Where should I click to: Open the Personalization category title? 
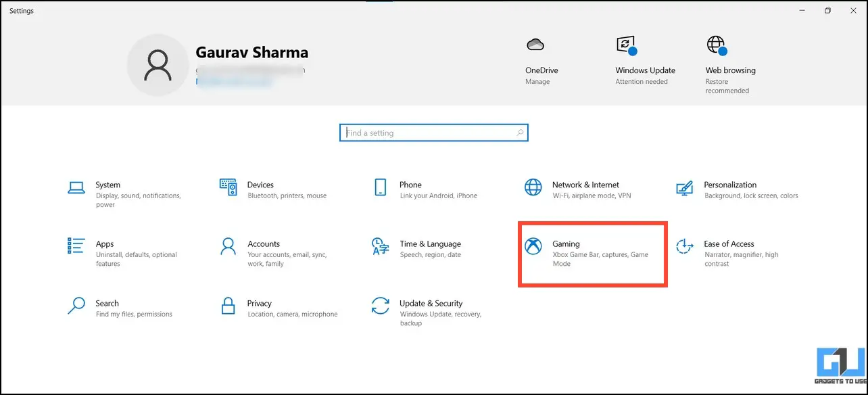(730, 185)
